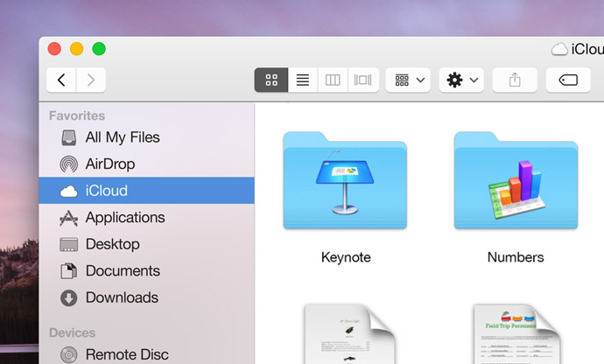604x364 pixels.
Task: Click the AirDrop radar icon
Action: pos(69,164)
